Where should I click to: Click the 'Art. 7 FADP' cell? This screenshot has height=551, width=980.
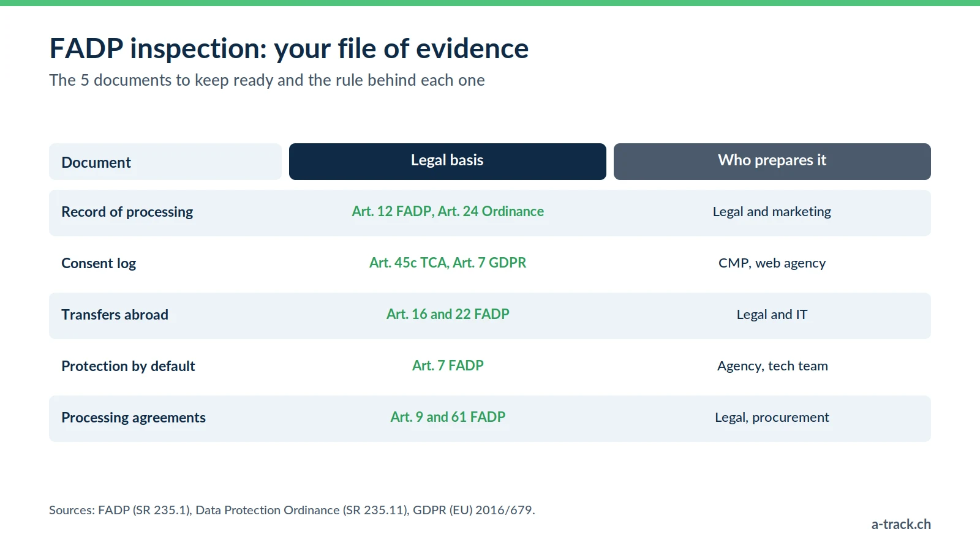coord(448,365)
